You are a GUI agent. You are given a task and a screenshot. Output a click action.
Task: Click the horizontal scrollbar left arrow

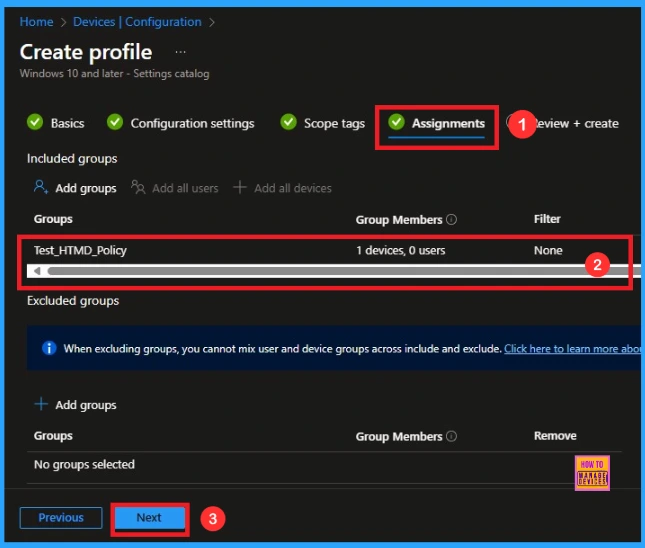(x=37, y=271)
